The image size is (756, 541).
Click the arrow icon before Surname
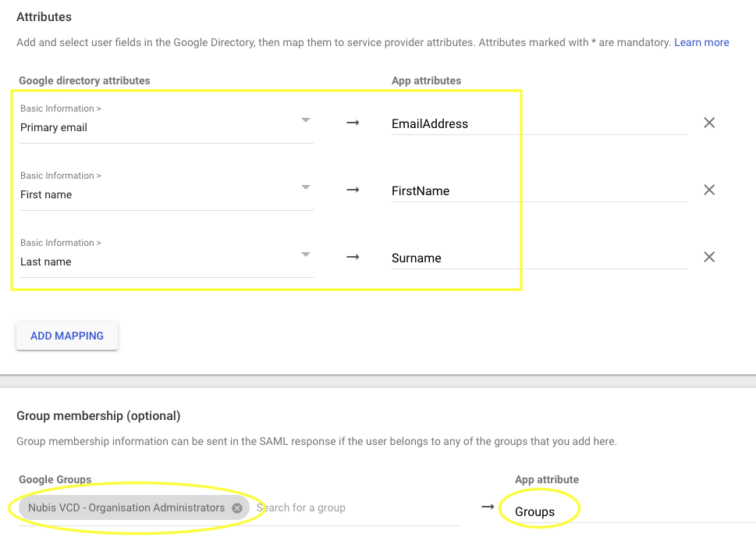point(353,257)
